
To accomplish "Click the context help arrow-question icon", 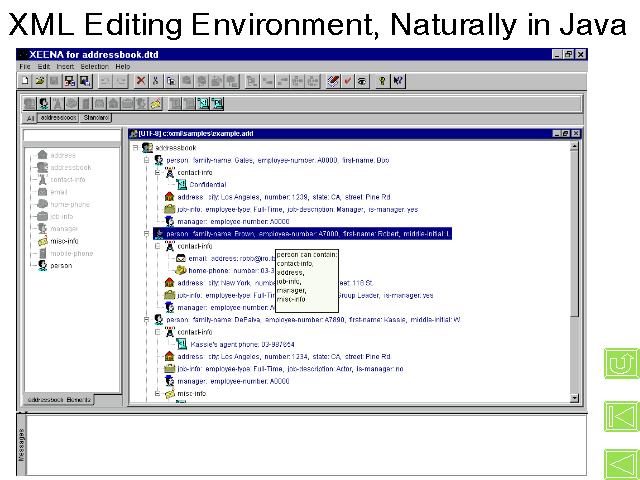I will pyautogui.click(x=398, y=80).
